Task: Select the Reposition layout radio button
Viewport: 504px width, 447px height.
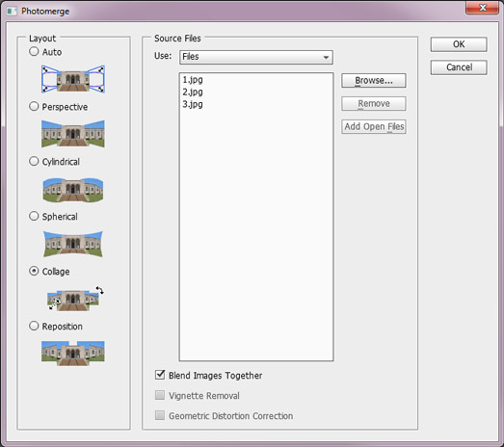Action: point(34,326)
